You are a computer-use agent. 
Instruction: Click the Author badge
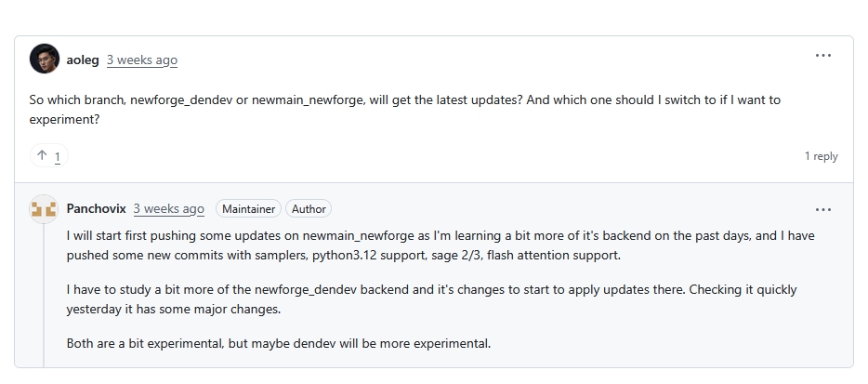tap(308, 209)
